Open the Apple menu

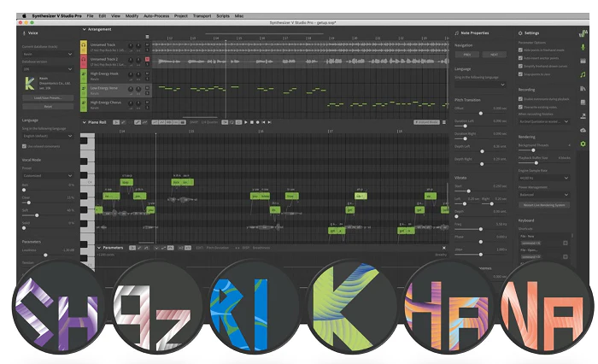[24, 16]
